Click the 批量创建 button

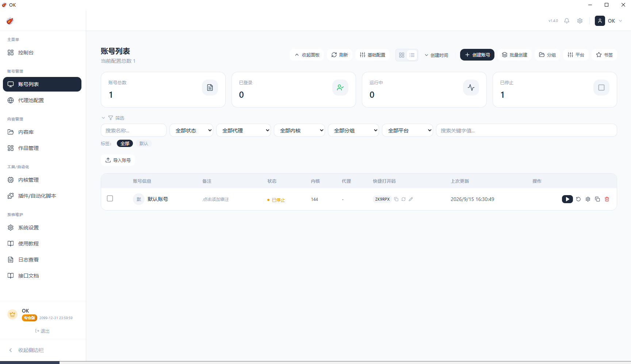tap(515, 55)
